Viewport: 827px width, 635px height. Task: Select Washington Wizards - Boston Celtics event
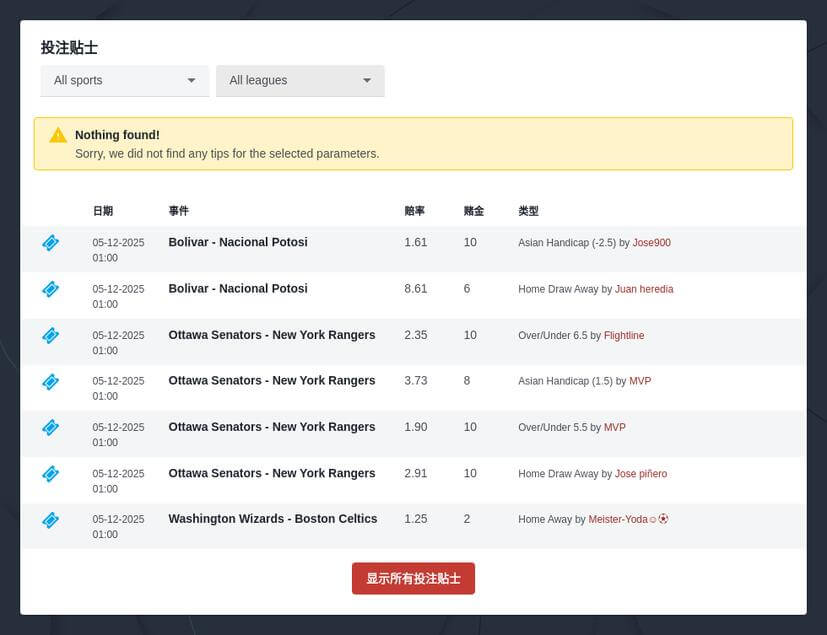pos(272,519)
